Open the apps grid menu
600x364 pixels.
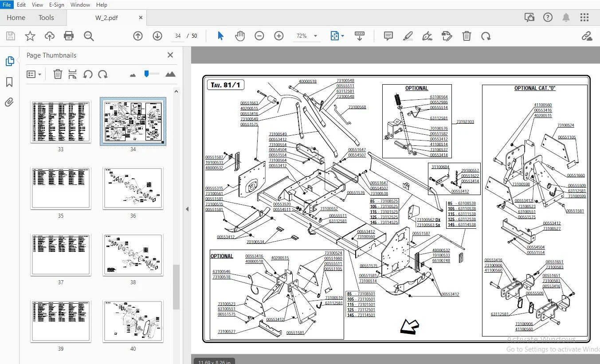pyautogui.click(x=584, y=18)
